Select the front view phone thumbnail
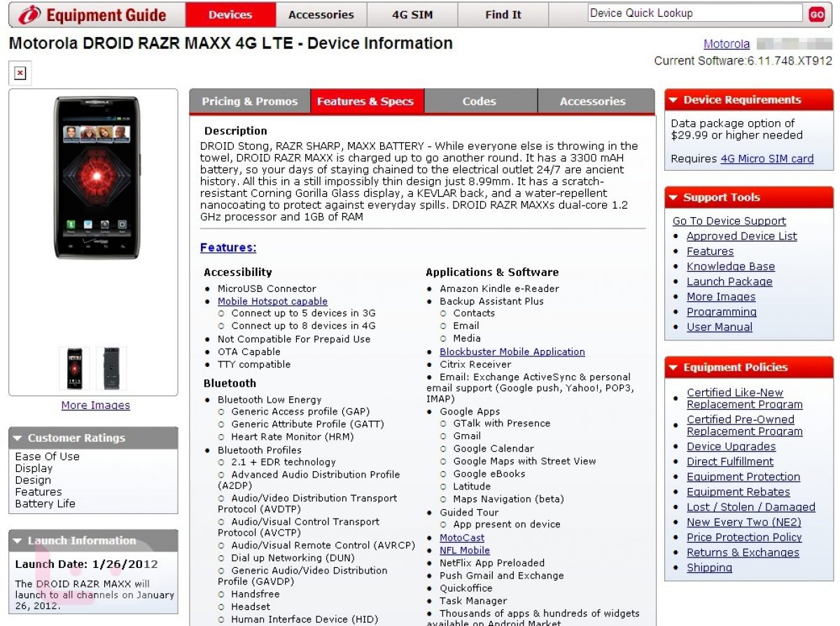Image resolution: width=840 pixels, height=626 pixels. click(x=73, y=368)
